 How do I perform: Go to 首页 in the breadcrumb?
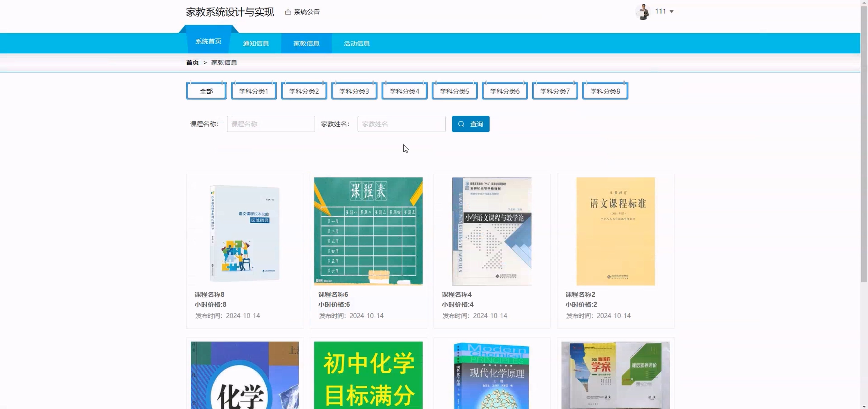pyautogui.click(x=192, y=62)
